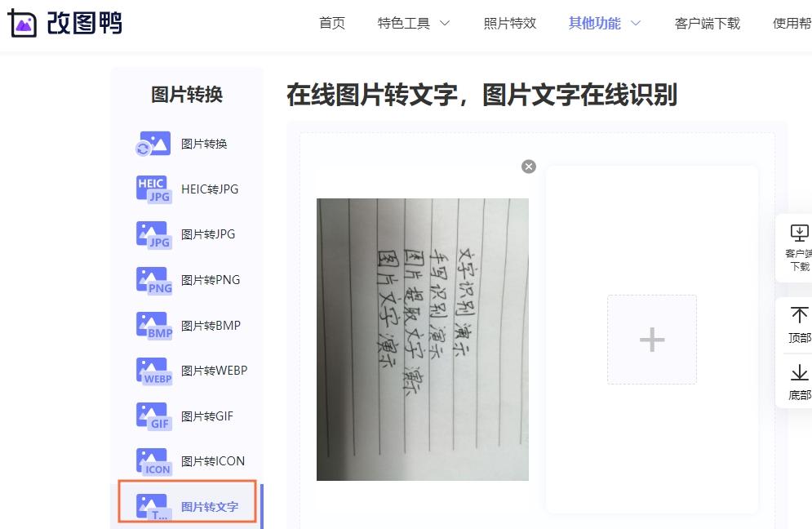Screen dimensions: 812x529
Task: Click the 改图鸭 logo icon
Action: pos(22,23)
